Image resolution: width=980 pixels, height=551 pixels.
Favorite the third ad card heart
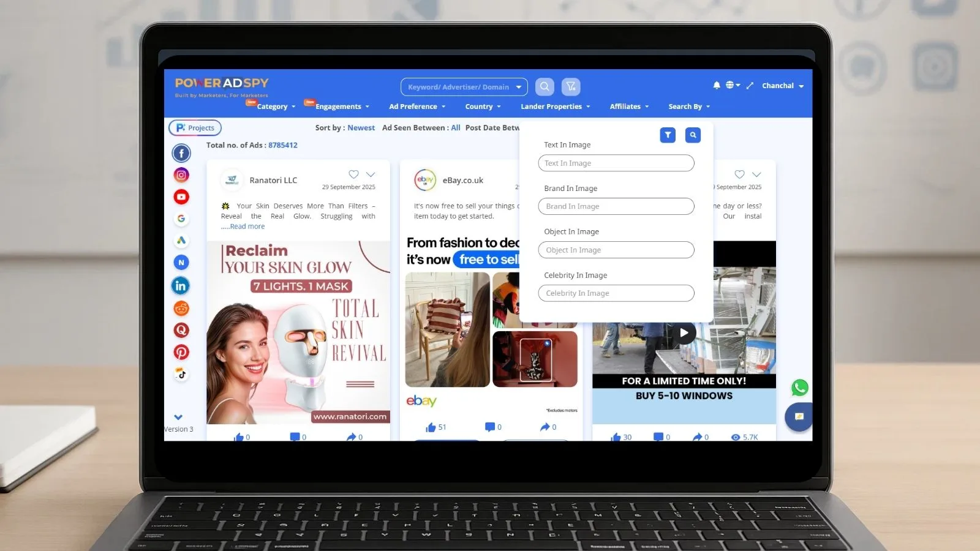tap(740, 174)
